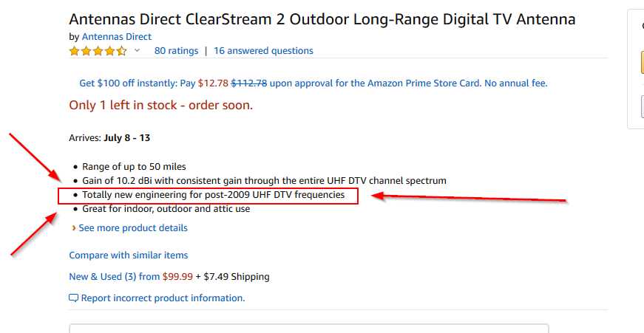Click the $99.99 used price
This screenshot has height=333, width=644.
coord(177,277)
